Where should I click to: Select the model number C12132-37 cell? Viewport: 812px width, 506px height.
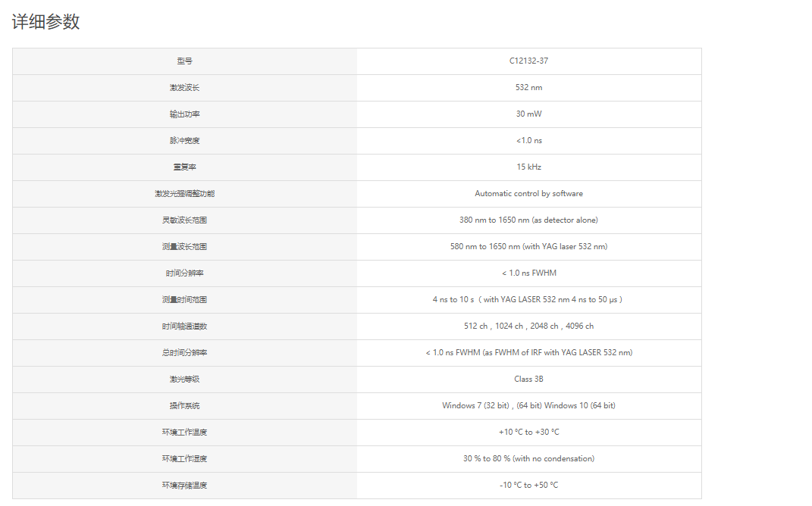pyautogui.click(x=528, y=61)
